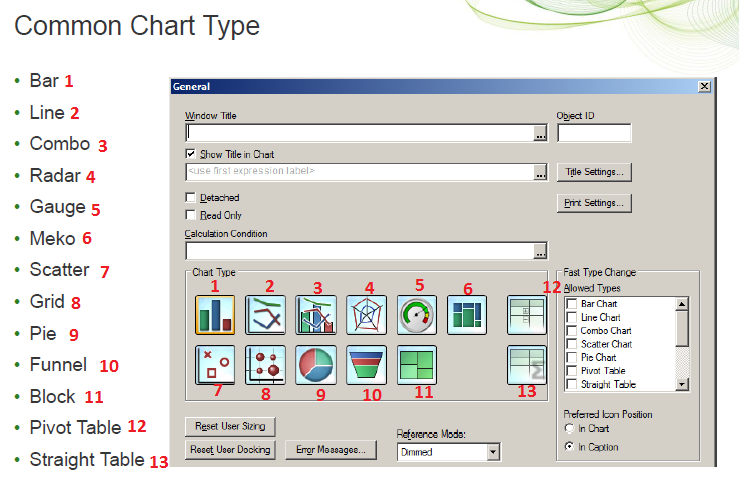The height and width of the screenshot is (491, 739).
Task: Select the Funnel chart type icon
Action: point(366,365)
